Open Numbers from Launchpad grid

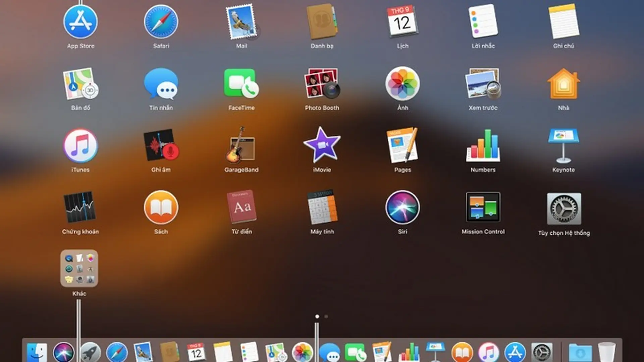[x=483, y=146]
